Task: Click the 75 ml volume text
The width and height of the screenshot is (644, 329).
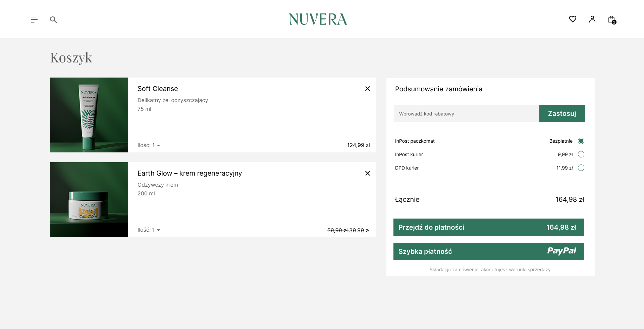Action: 144,109
